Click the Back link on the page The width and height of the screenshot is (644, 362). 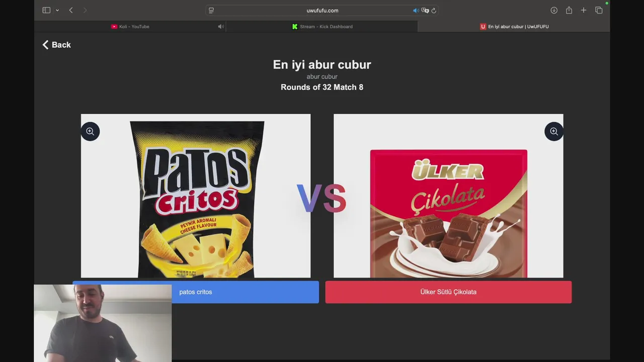[x=56, y=45]
